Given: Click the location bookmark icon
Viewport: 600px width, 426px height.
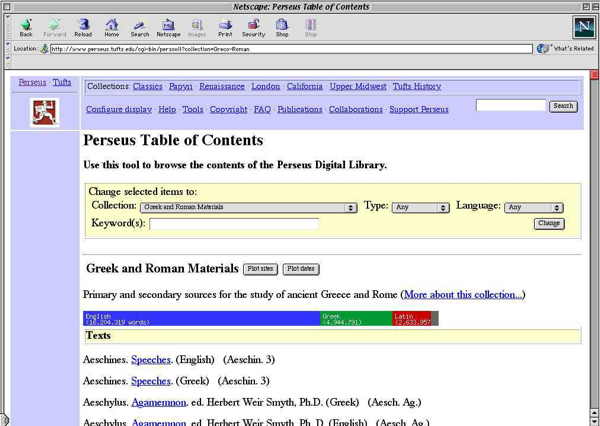Looking at the screenshot, I should [x=44, y=49].
